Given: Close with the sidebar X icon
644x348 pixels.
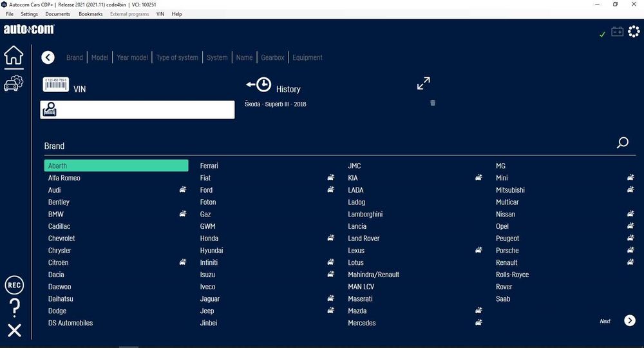Looking at the screenshot, I should [14, 331].
